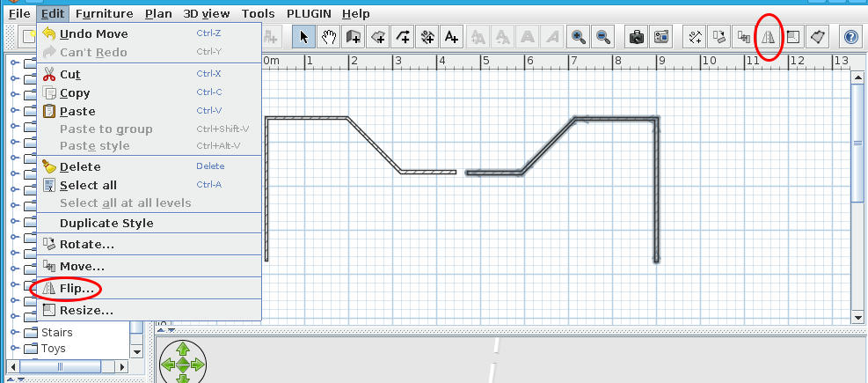Viewport: 868px width, 383px height.
Task: Open the Tools menu
Action: (258, 14)
